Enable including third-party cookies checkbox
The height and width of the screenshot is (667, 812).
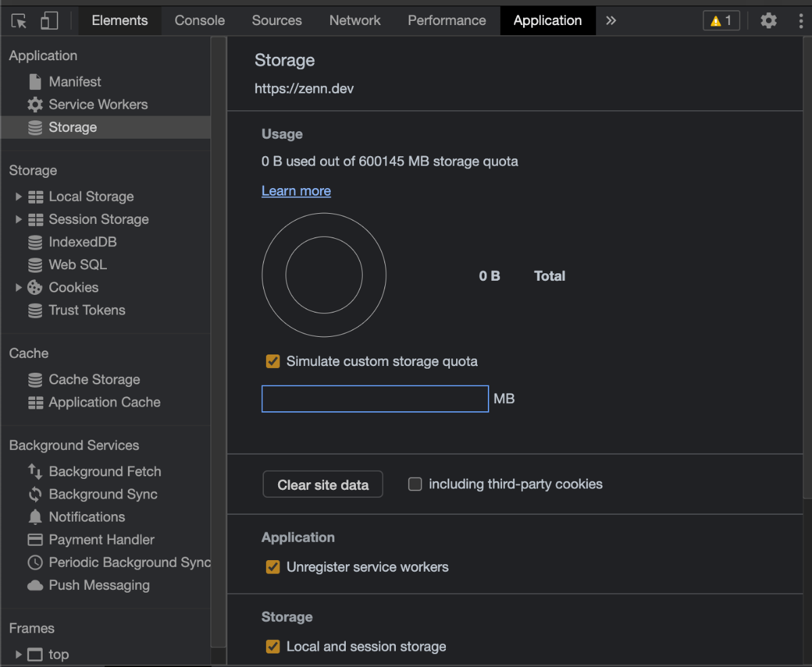pos(415,484)
